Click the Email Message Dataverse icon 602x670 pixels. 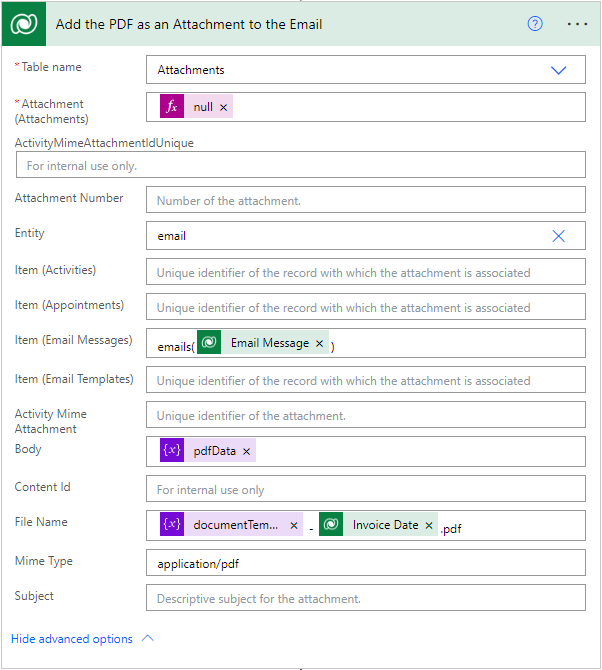[210, 343]
